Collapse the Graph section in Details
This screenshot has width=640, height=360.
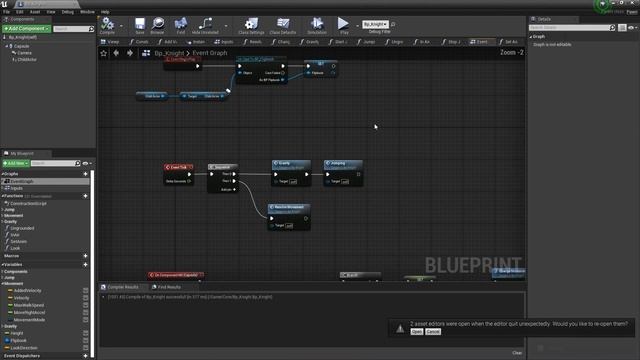[x=531, y=37]
